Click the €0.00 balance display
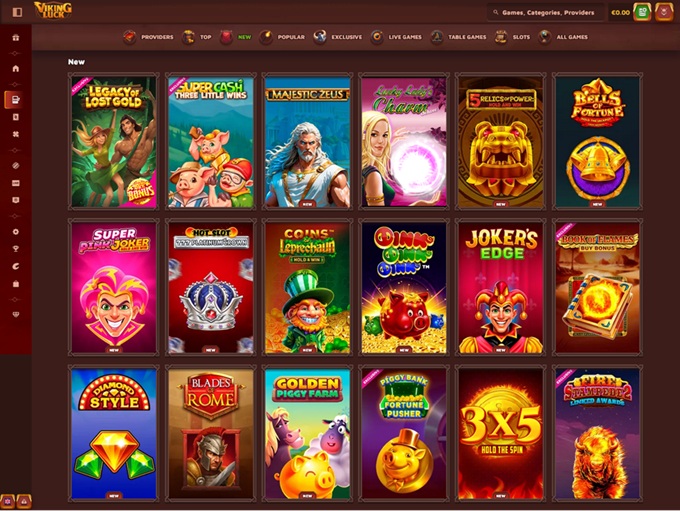The width and height of the screenshot is (680, 511). [x=619, y=13]
